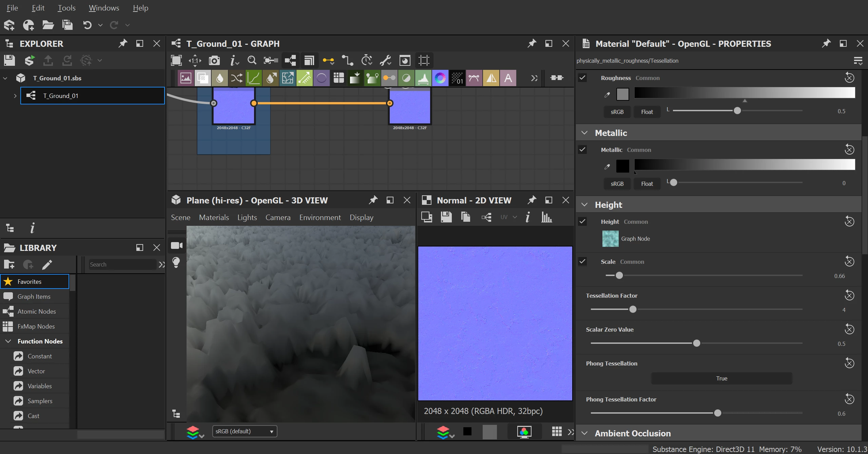Click the histogram icon in 2D view
Image resolution: width=868 pixels, height=454 pixels.
click(x=546, y=217)
